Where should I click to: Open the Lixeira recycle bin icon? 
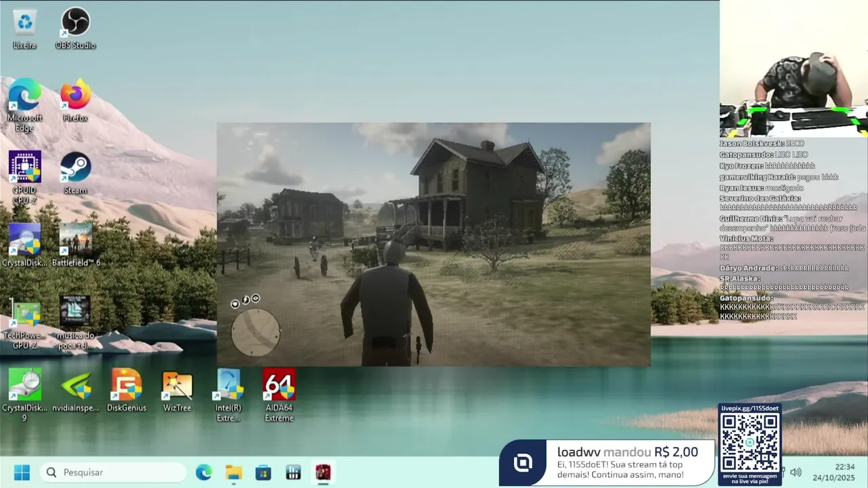pyautogui.click(x=24, y=29)
